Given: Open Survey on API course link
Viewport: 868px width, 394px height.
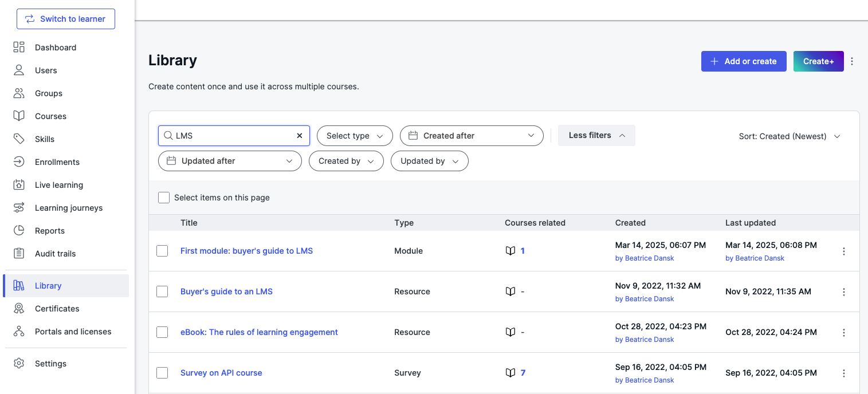Looking at the screenshot, I should (x=221, y=373).
